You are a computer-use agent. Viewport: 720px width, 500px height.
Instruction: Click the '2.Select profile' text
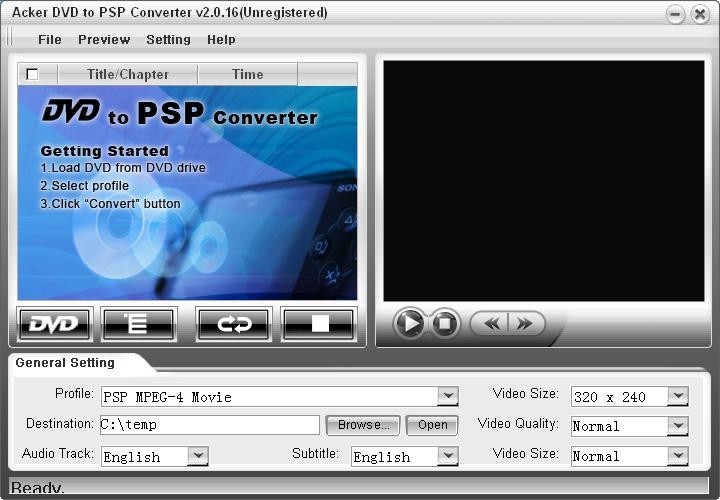pyautogui.click(x=84, y=185)
